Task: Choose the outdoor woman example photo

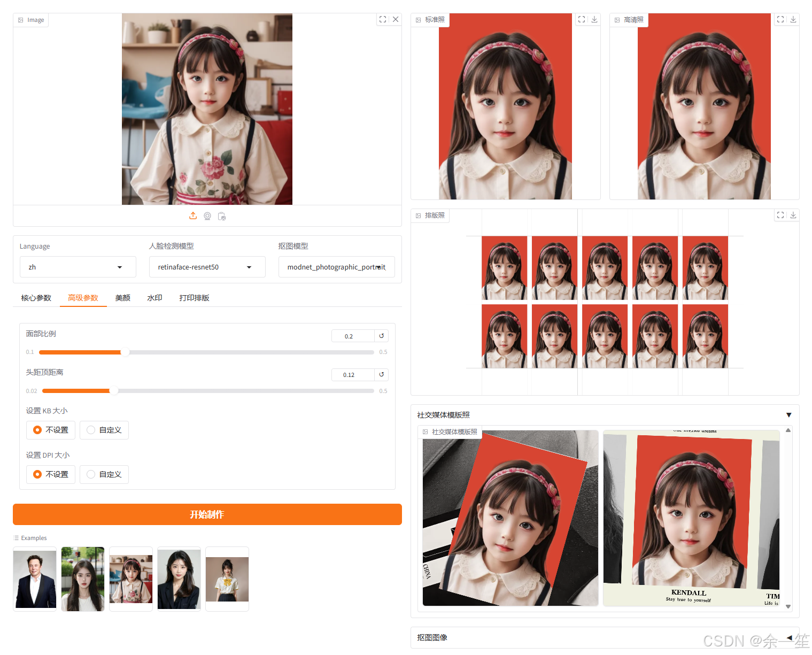Action: 83,579
